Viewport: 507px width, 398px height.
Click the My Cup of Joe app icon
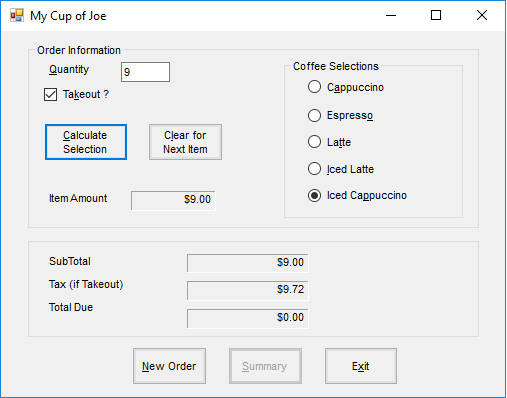(x=17, y=15)
